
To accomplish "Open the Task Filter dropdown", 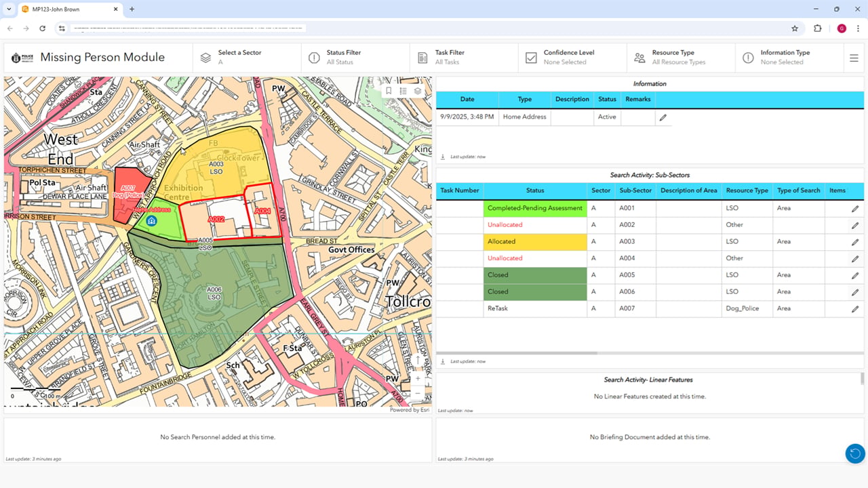I will (464, 58).
